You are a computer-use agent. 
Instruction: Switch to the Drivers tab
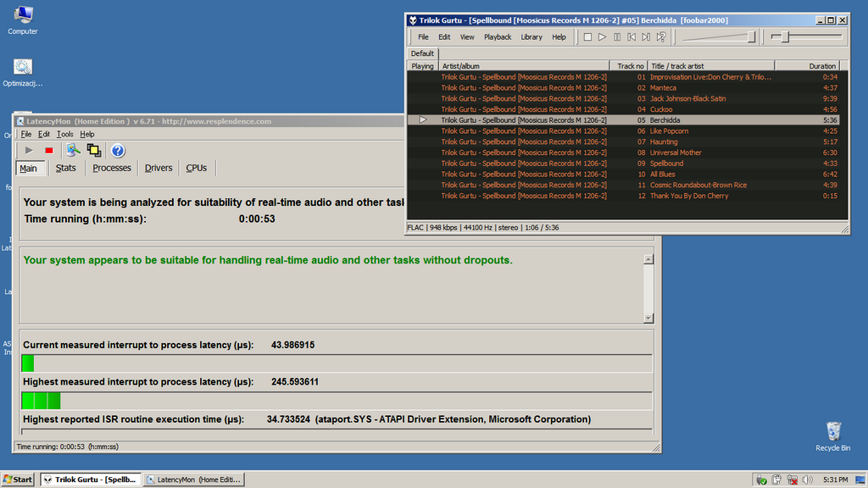tap(159, 169)
